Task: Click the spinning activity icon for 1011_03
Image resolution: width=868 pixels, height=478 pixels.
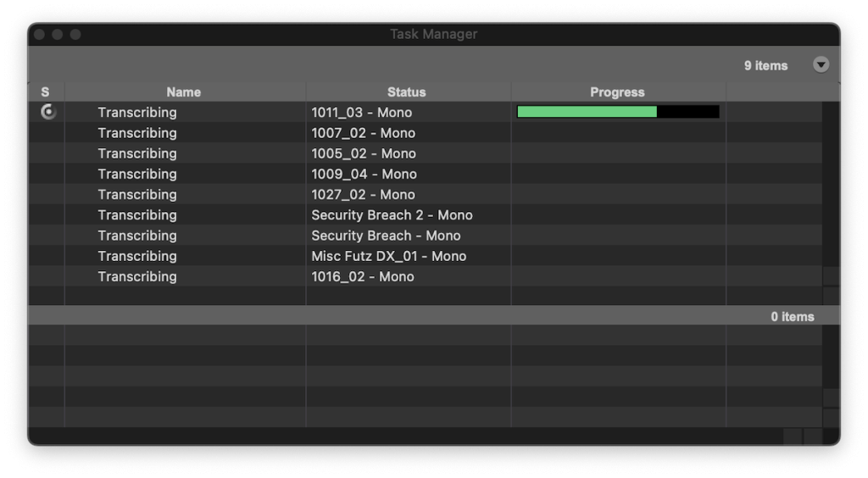Action: pyautogui.click(x=48, y=112)
